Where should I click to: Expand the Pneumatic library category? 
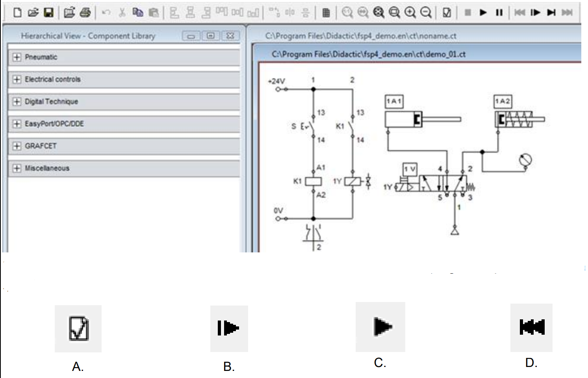[x=17, y=57]
